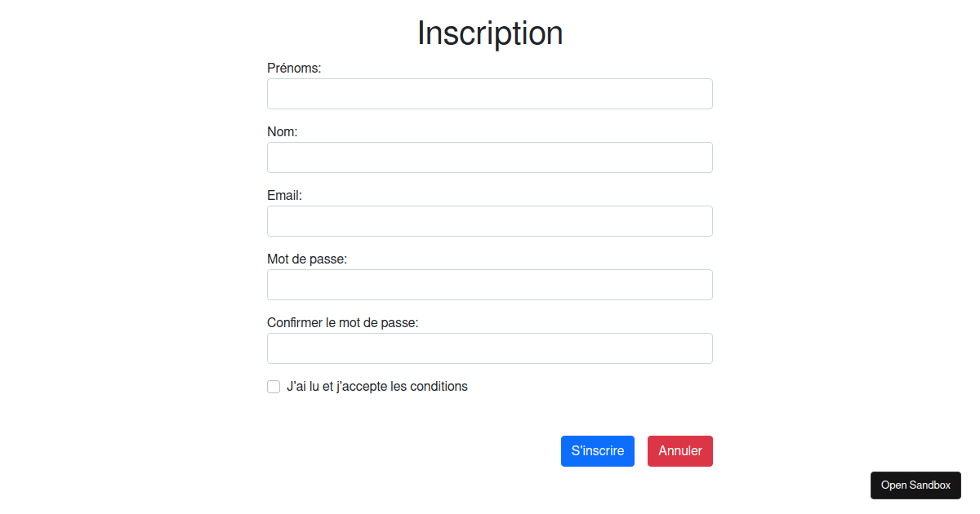Viewport: 980px width, 514px height.
Task: Click the Email label text
Action: point(284,195)
